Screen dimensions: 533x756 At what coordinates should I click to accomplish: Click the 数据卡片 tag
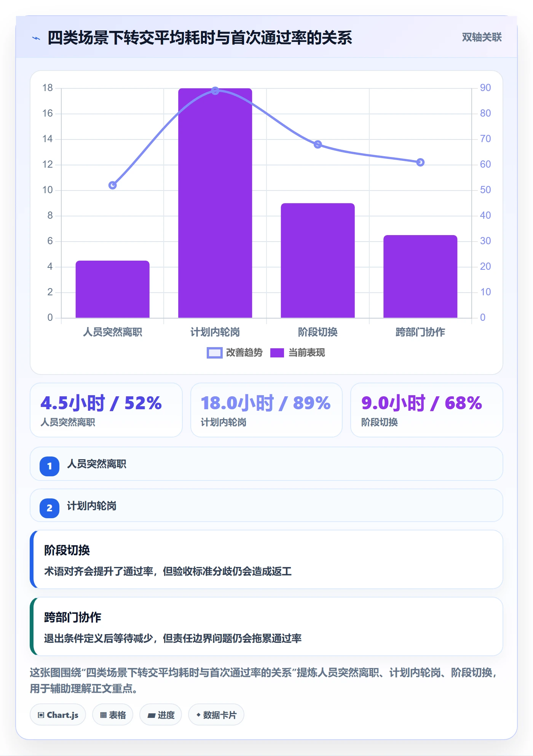pos(216,715)
